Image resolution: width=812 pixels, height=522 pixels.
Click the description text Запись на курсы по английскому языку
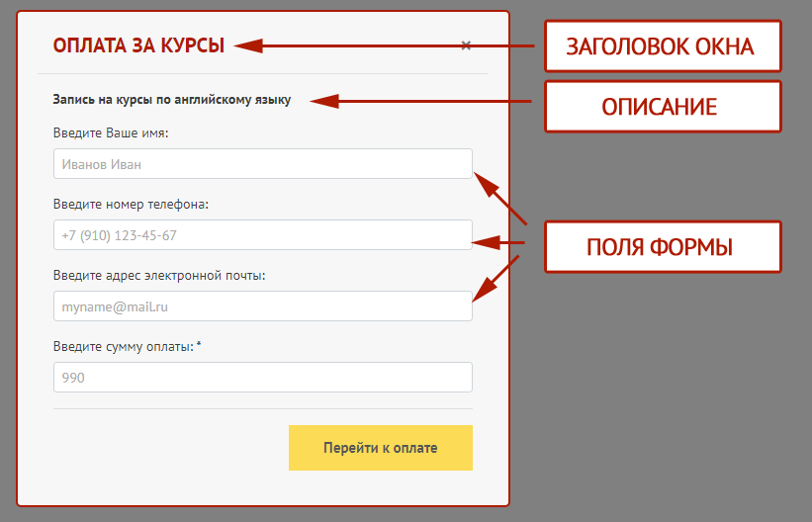click(172, 100)
